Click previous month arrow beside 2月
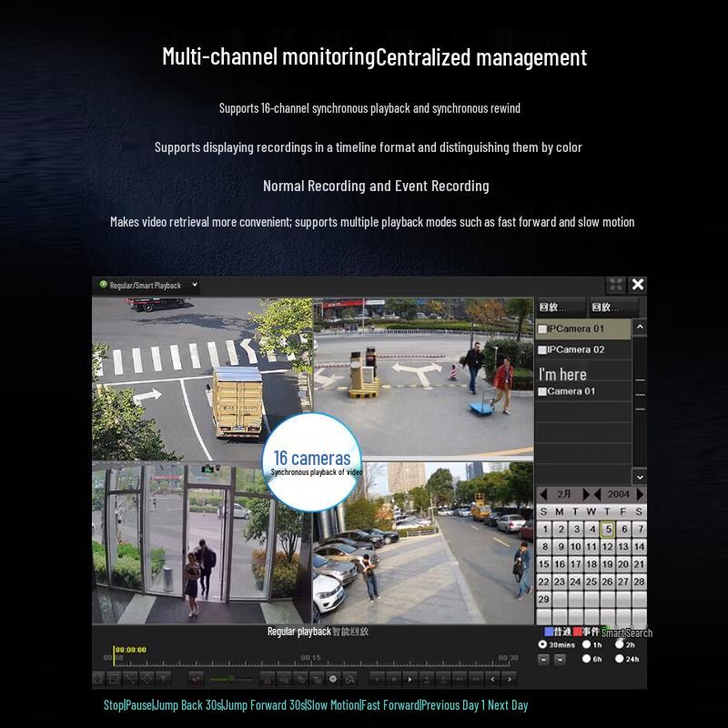 (x=544, y=494)
